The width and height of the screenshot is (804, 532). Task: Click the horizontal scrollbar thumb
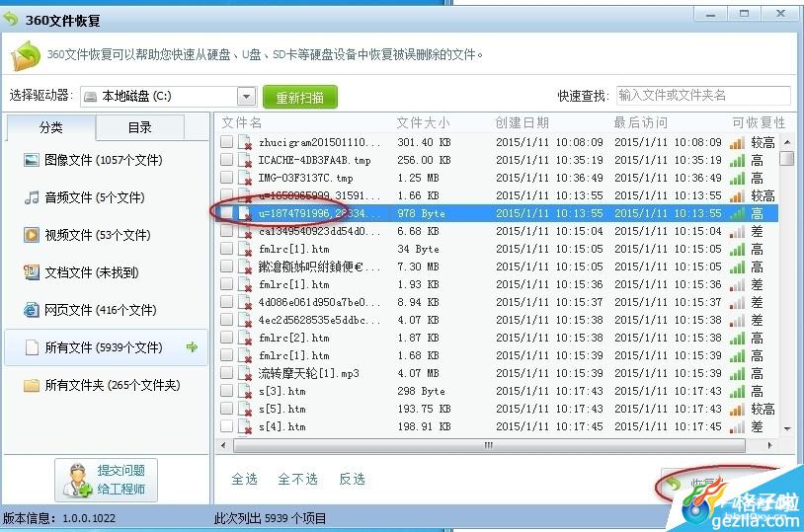tap(489, 445)
